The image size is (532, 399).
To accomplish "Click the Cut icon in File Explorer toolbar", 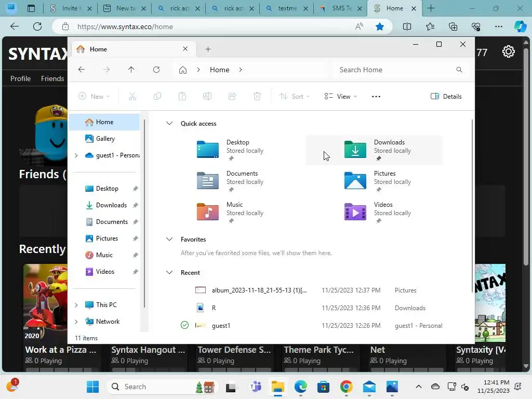I will [x=132, y=96].
